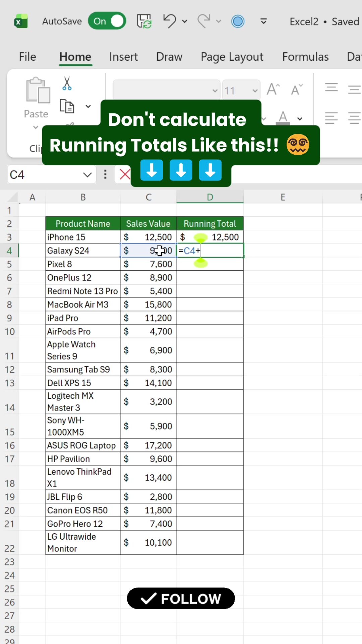Switch to the Insert tab
This screenshot has height=644, width=362.
click(x=123, y=57)
